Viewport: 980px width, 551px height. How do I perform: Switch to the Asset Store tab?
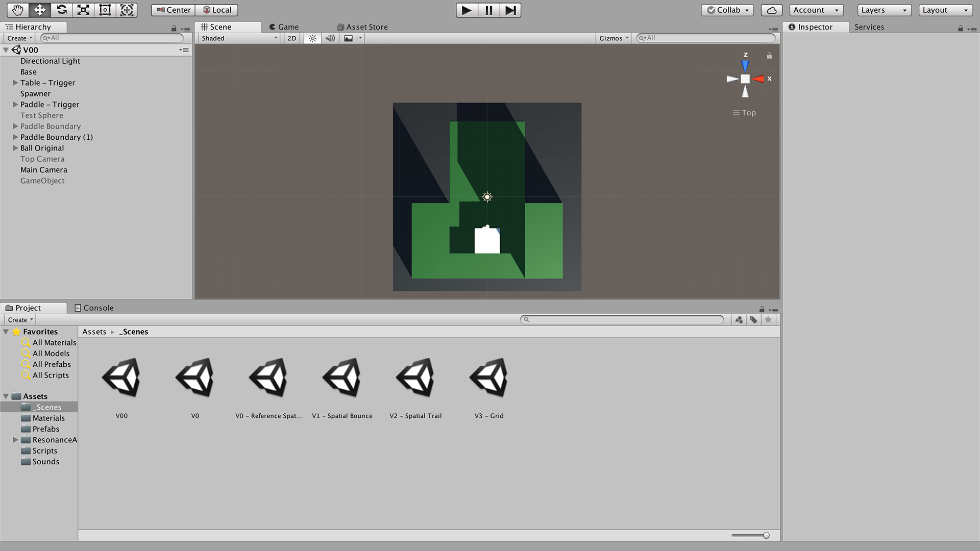pyautogui.click(x=362, y=27)
